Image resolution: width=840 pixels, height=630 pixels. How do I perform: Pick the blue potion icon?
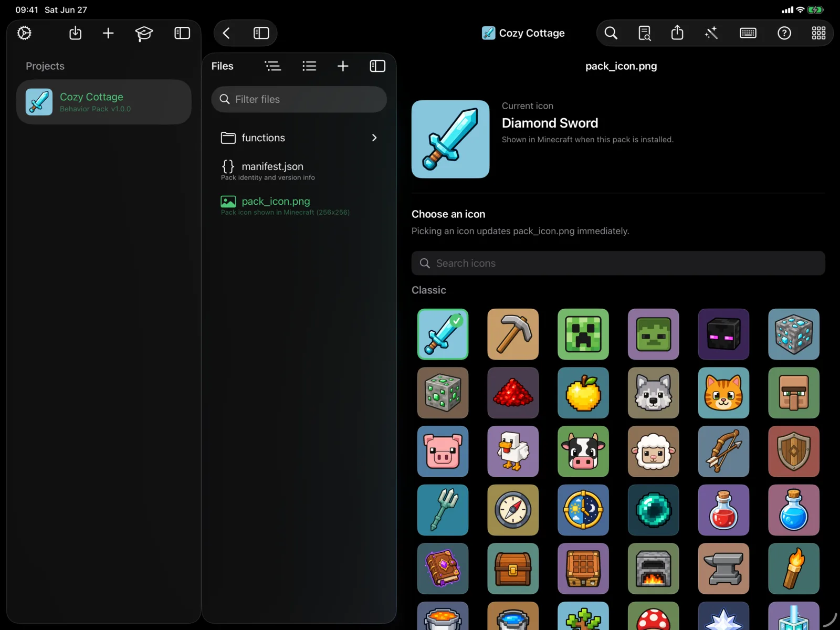click(x=794, y=510)
